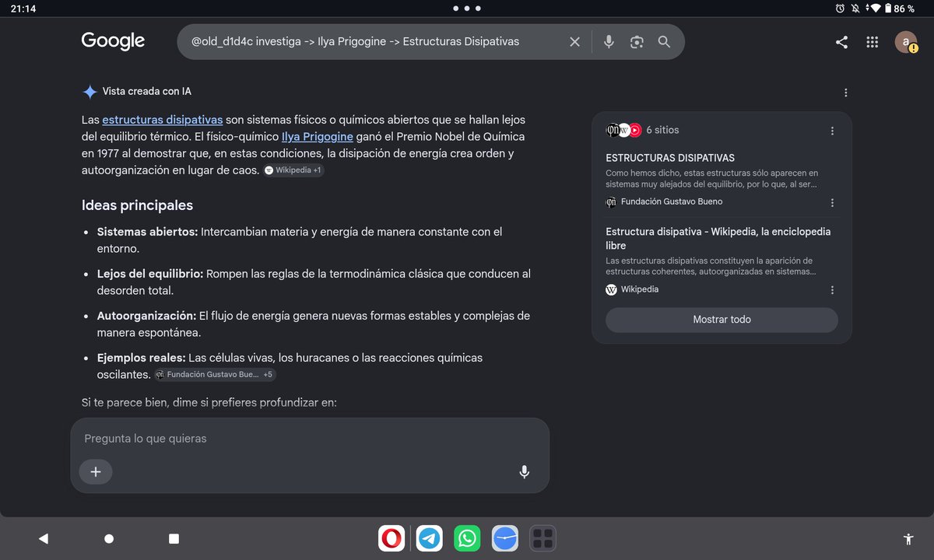Open the Google logo homepage
This screenshot has height=560, width=934.
point(113,41)
